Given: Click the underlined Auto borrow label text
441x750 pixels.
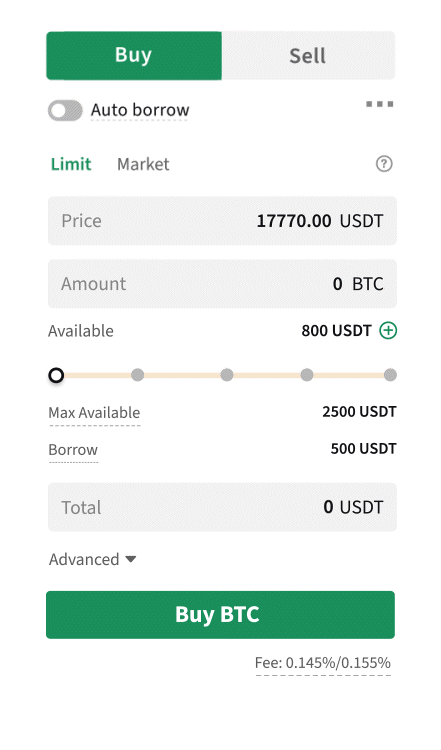Looking at the screenshot, I should 140,110.
